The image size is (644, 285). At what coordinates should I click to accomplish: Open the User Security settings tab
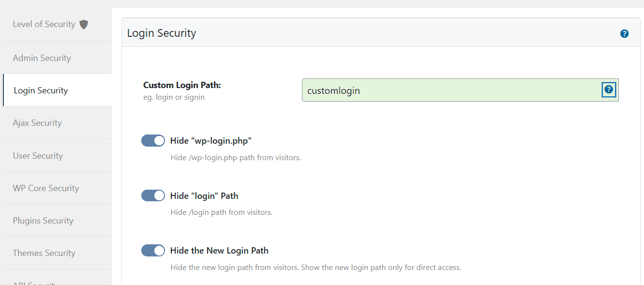click(x=38, y=156)
